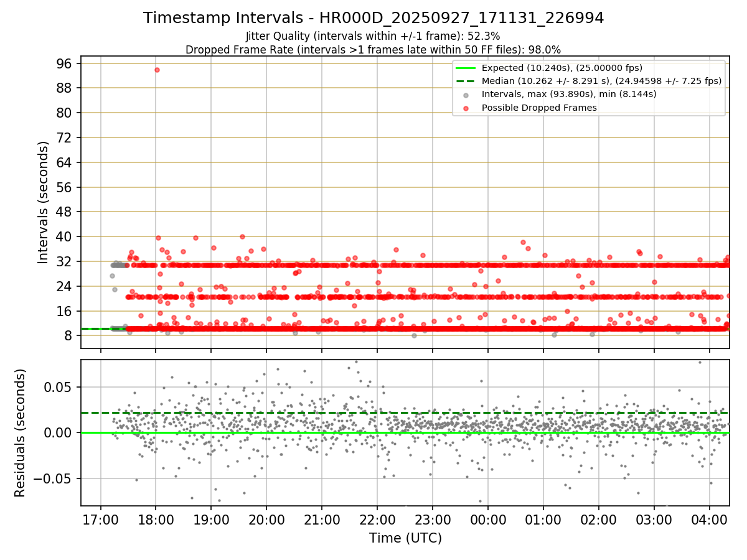Viewport: 747px width, 560px height.
Task: Click the '−0.05' residuals tick label
Action: coord(54,478)
